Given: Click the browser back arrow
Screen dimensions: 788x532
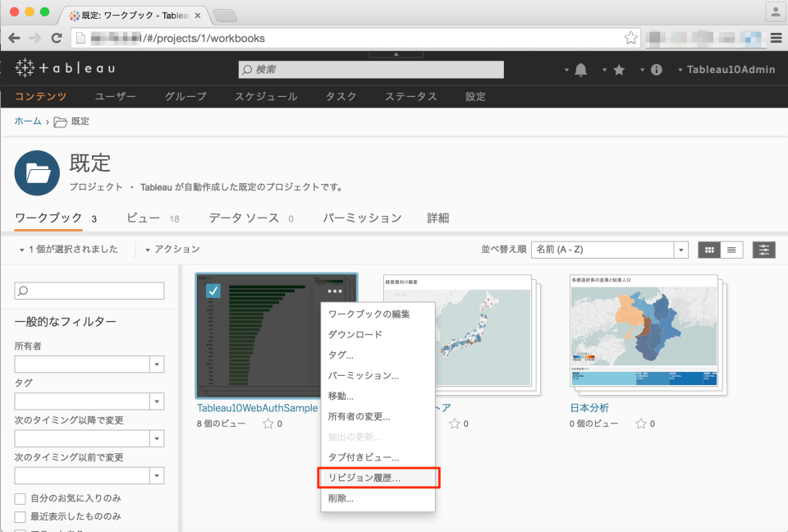Looking at the screenshot, I should (x=14, y=38).
